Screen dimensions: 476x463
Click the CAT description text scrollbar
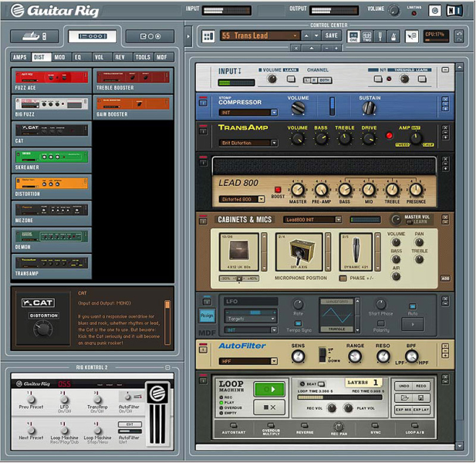167,323
